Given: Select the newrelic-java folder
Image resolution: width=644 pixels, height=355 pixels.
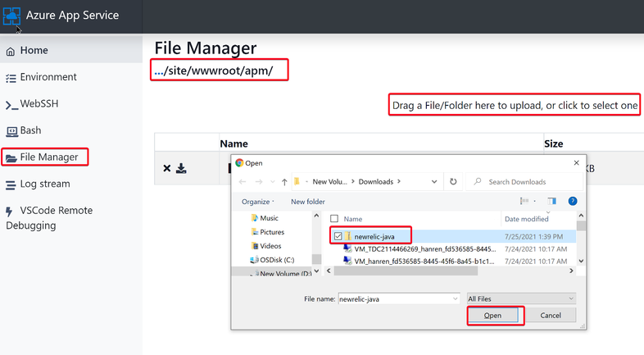Looking at the screenshot, I should (x=374, y=237).
